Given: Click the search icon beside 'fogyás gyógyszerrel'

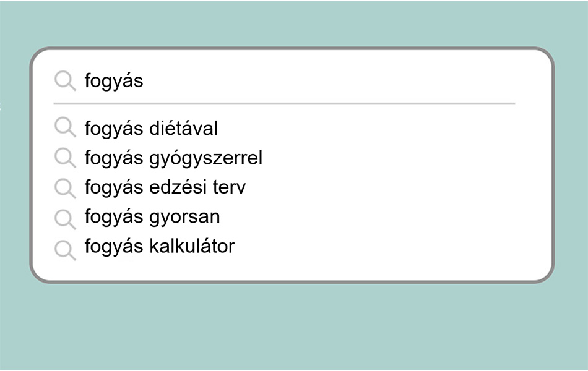Looking at the screenshot, I should (65, 158).
